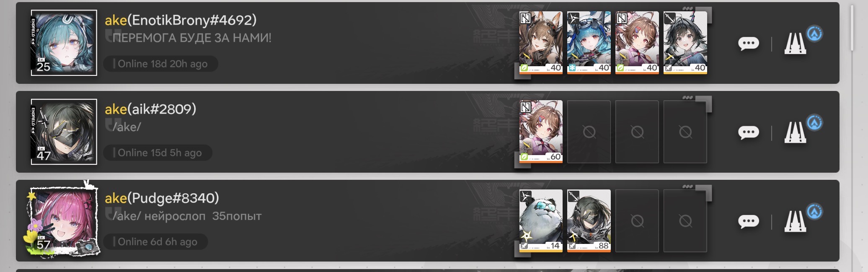Message Pudge#8340 via chat icon
Image resolution: width=868 pixels, height=272 pixels.
tap(749, 221)
